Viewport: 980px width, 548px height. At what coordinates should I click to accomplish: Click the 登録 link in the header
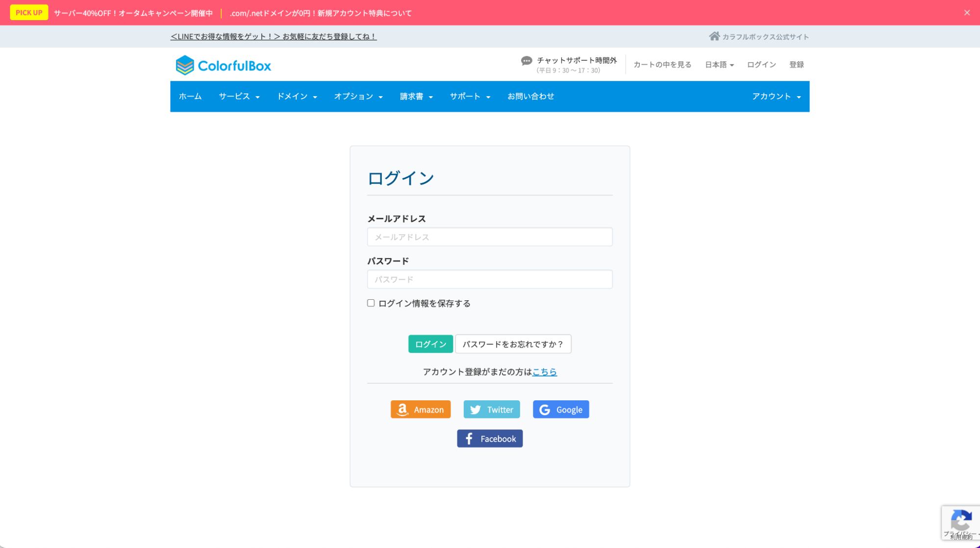coord(797,65)
